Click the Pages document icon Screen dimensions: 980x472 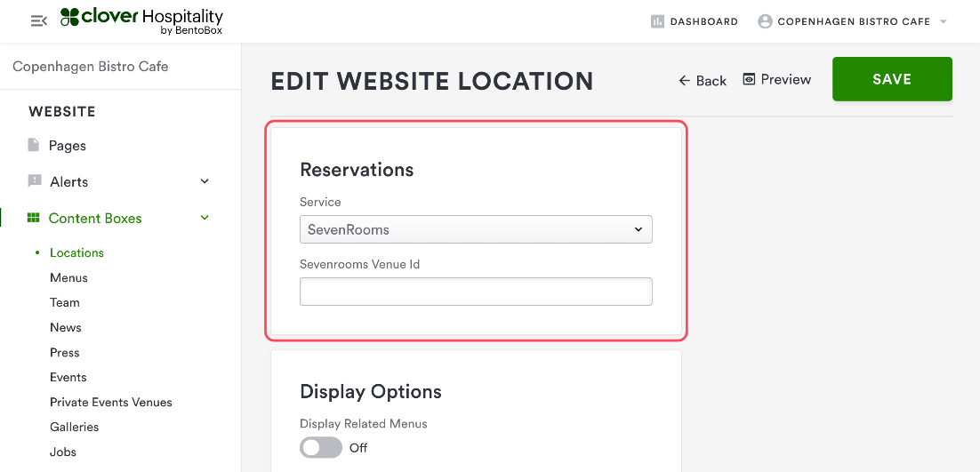pyautogui.click(x=34, y=145)
